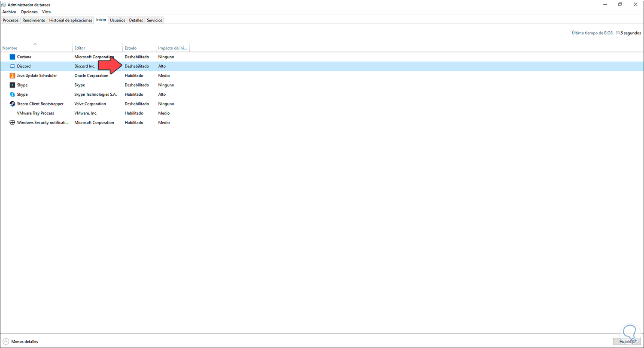Click the Skype icon in the Skype Technologies row
The width and height of the screenshot is (644, 348).
pos(12,94)
